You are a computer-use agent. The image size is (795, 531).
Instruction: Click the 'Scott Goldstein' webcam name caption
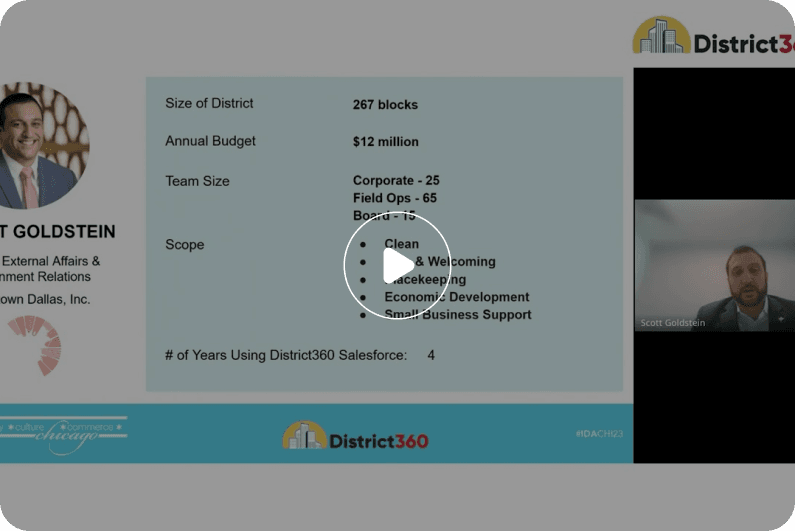pos(672,323)
